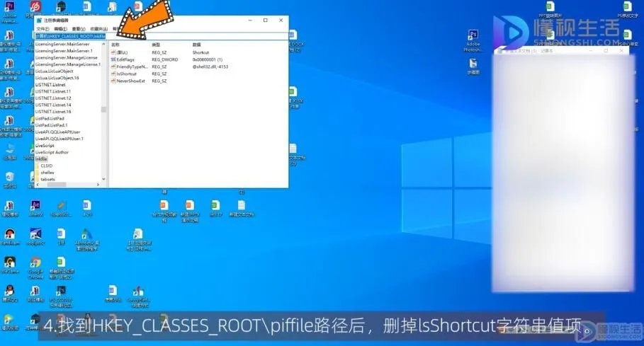644x346 pixels.
Task: Select the FriendlyTypeName value entry
Action: tap(129, 67)
